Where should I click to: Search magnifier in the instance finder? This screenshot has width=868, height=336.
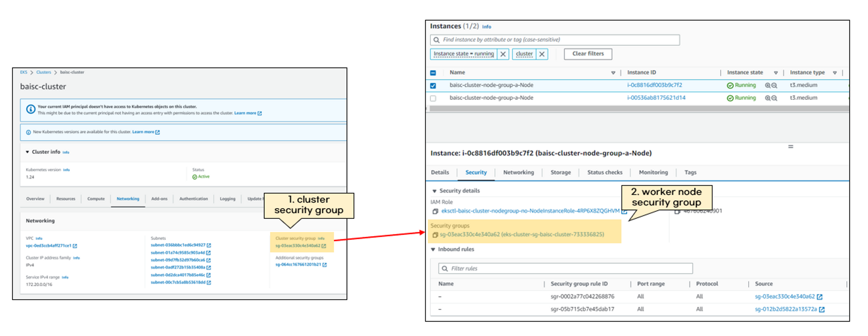pos(437,40)
